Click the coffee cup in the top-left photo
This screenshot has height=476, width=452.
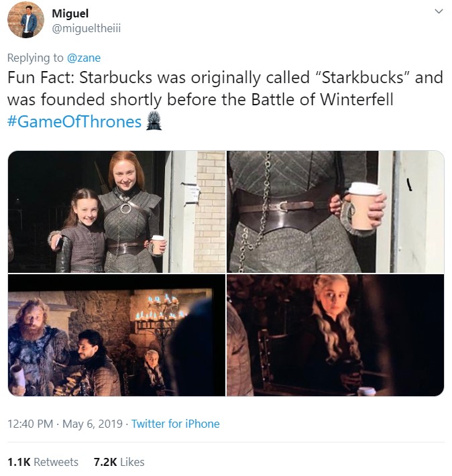pos(158,245)
